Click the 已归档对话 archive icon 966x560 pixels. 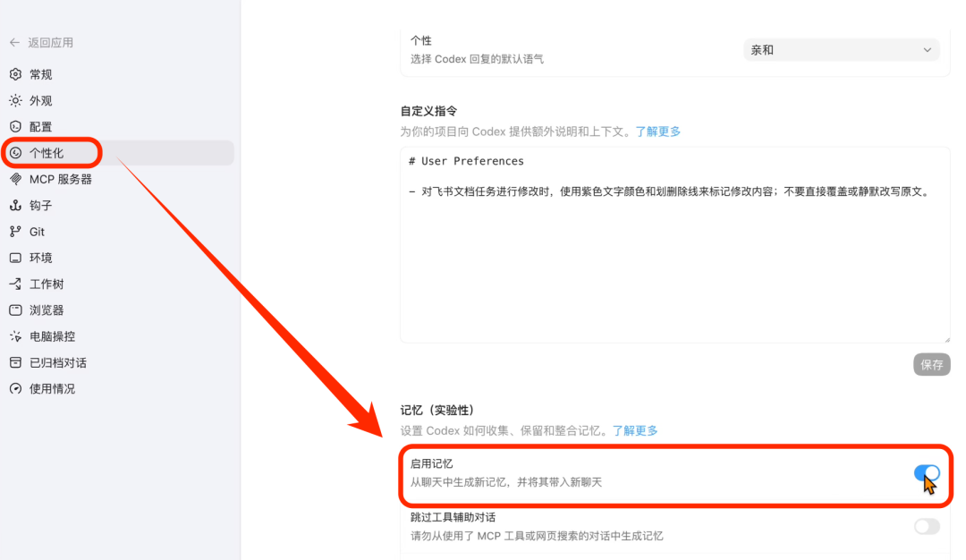pos(15,362)
